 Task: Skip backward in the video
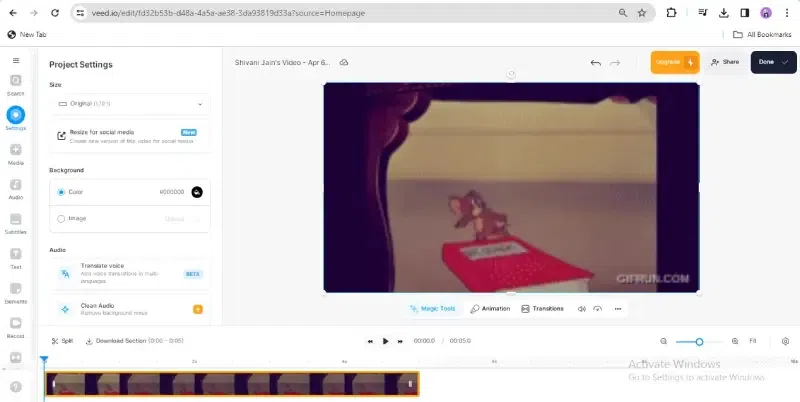[370, 341]
